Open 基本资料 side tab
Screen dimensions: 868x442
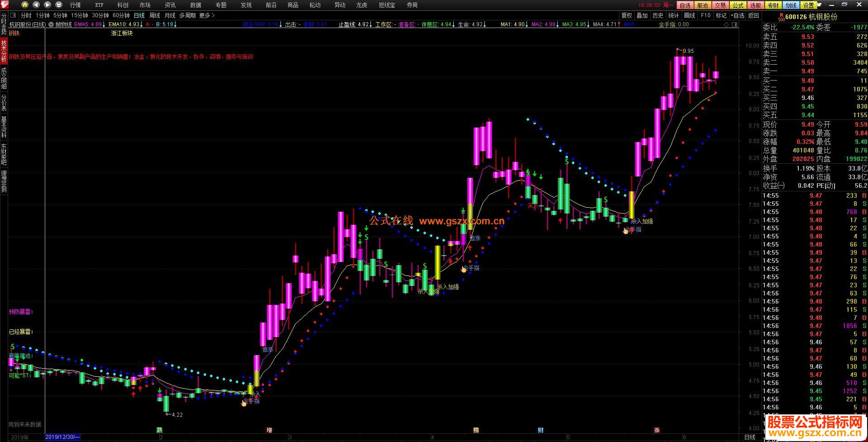coord(4,127)
